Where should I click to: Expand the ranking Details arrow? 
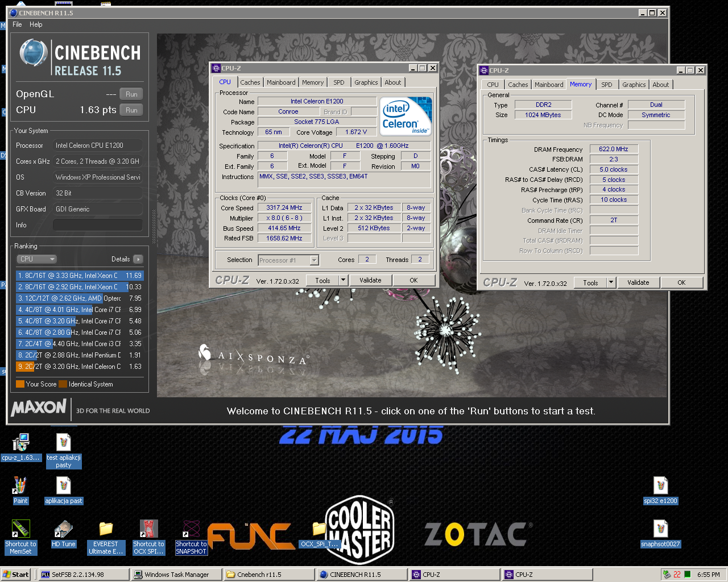(x=138, y=259)
